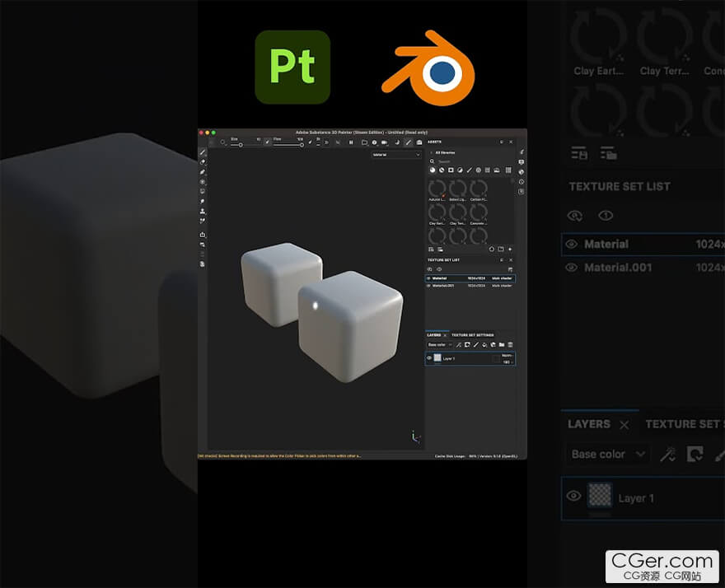
Task: Filter assets by Smart materials icon
Action: 442,170
